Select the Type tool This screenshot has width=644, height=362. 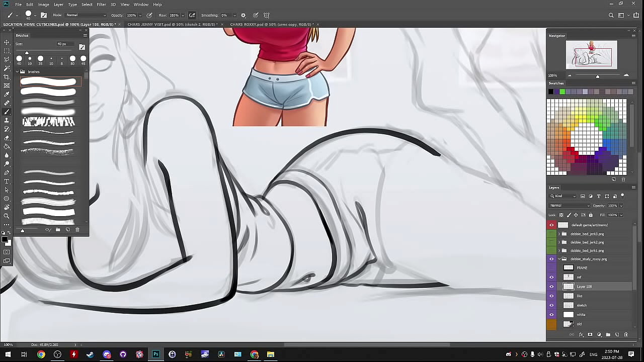tap(7, 181)
